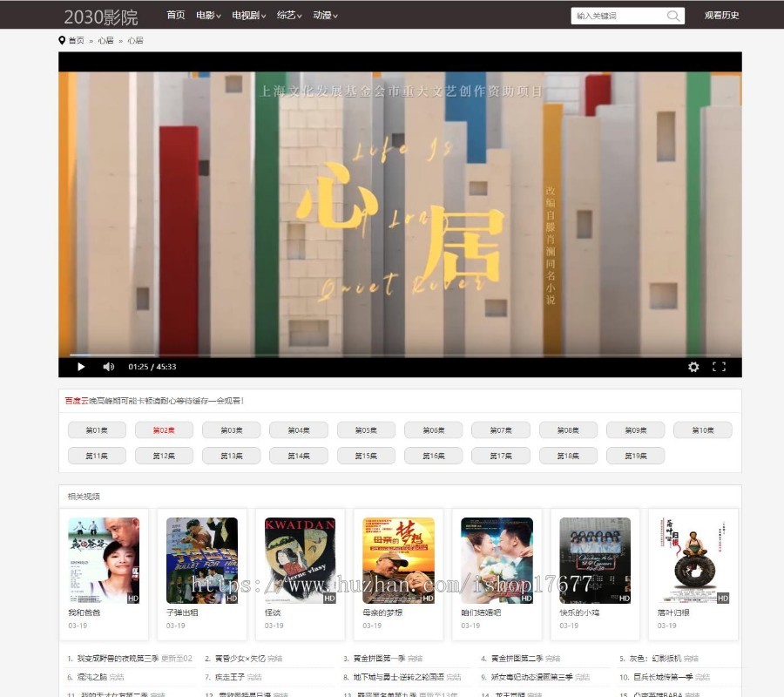Select episode 第08集
784x697 pixels.
click(x=568, y=430)
